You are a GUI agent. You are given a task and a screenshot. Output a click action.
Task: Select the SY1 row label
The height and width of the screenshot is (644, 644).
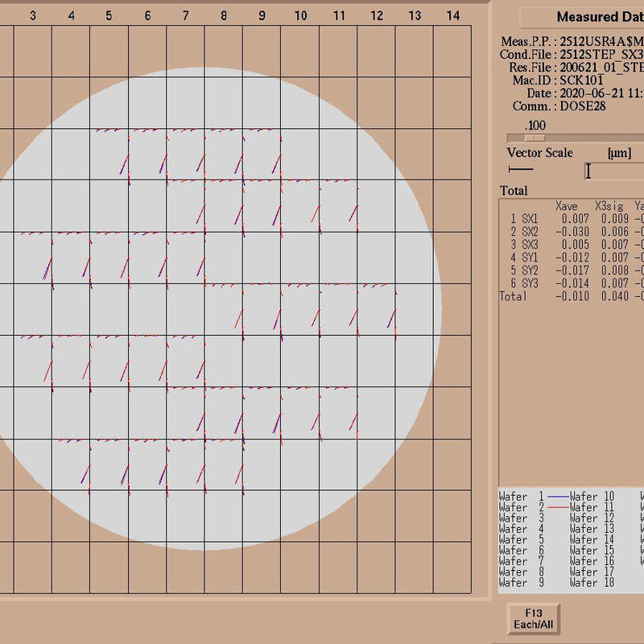(x=530, y=258)
